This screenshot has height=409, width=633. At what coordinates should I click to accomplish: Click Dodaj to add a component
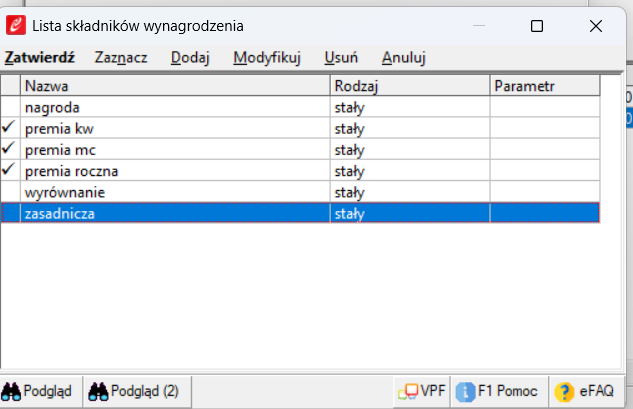click(190, 57)
